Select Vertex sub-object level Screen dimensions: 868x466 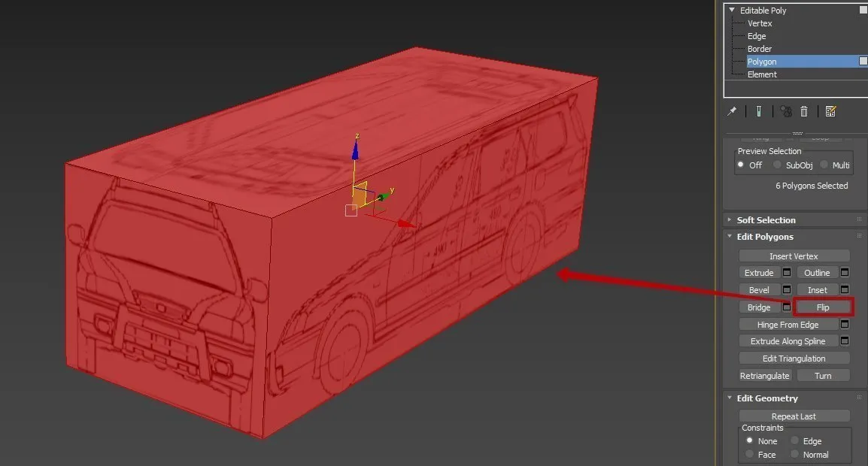pyautogui.click(x=760, y=23)
